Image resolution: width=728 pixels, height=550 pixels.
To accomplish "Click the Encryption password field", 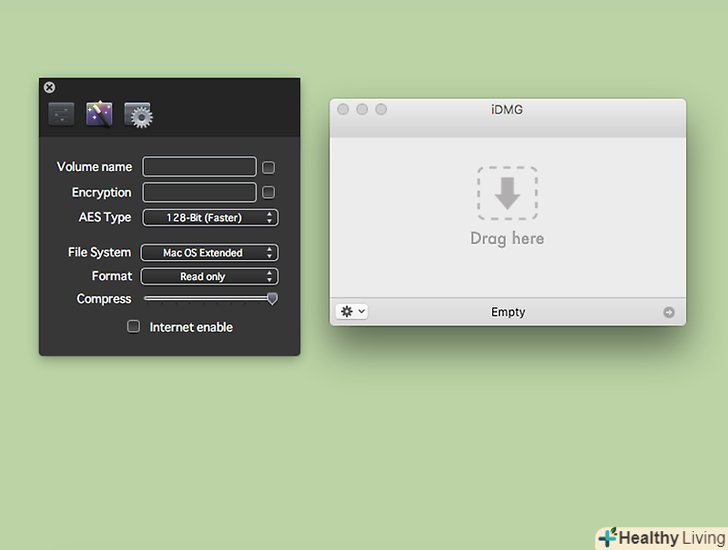I will pos(200,192).
